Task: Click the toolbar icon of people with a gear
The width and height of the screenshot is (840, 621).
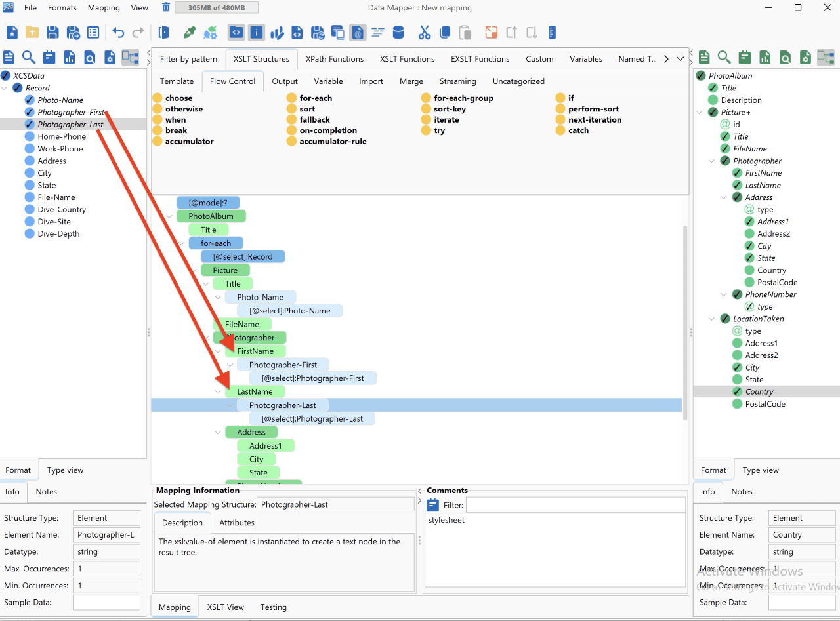Action: pyautogui.click(x=210, y=32)
